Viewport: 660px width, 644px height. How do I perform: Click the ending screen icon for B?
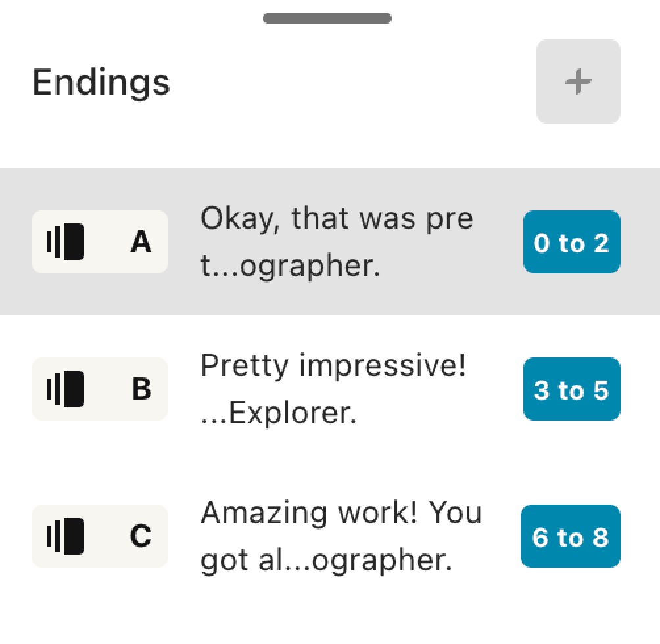tap(66, 389)
